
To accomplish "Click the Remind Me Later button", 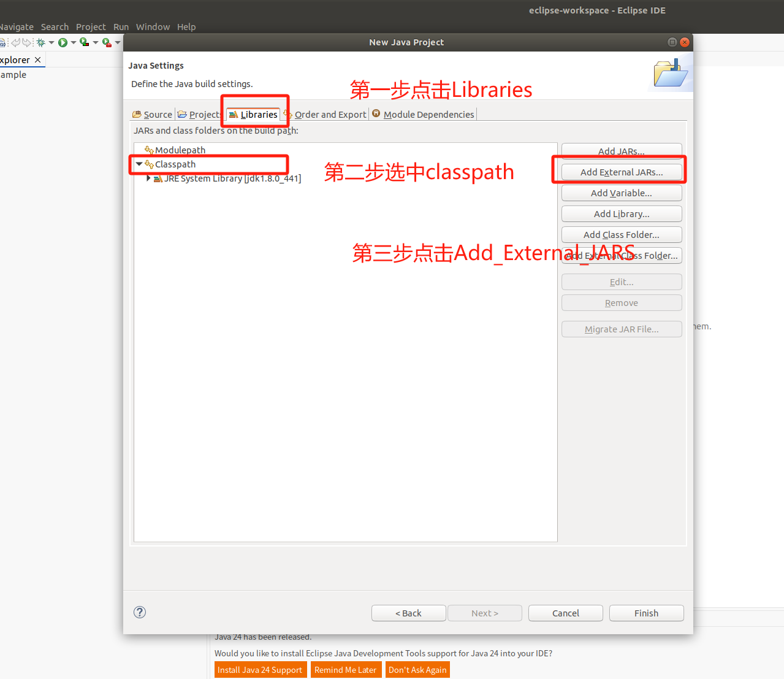I will pyautogui.click(x=346, y=670).
